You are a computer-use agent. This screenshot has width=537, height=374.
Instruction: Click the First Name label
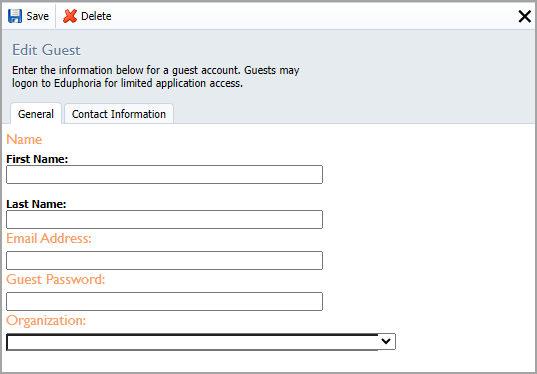pos(37,159)
